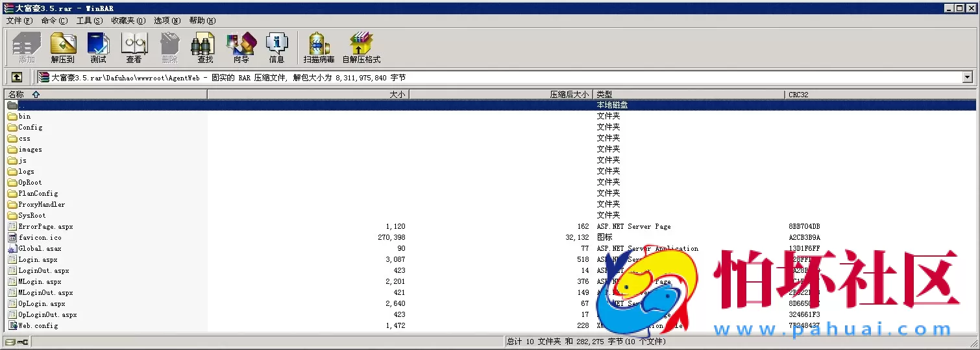
Task: Select the Web.config file
Action: click(x=38, y=326)
